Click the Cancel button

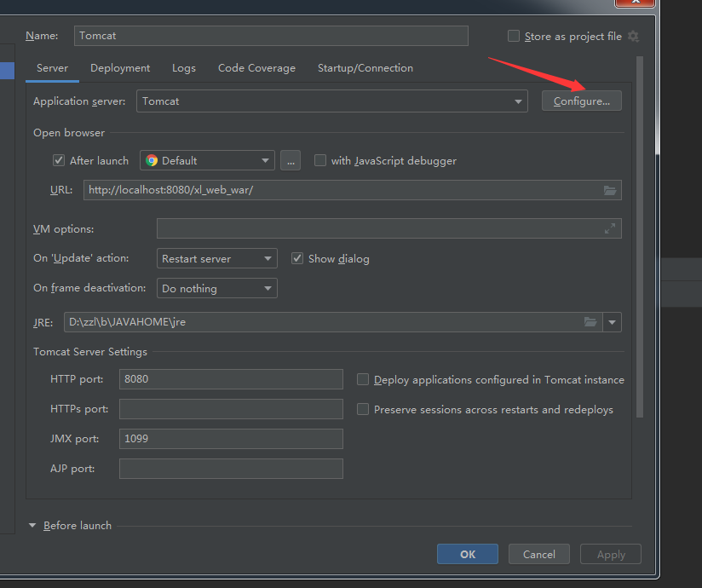(539, 554)
